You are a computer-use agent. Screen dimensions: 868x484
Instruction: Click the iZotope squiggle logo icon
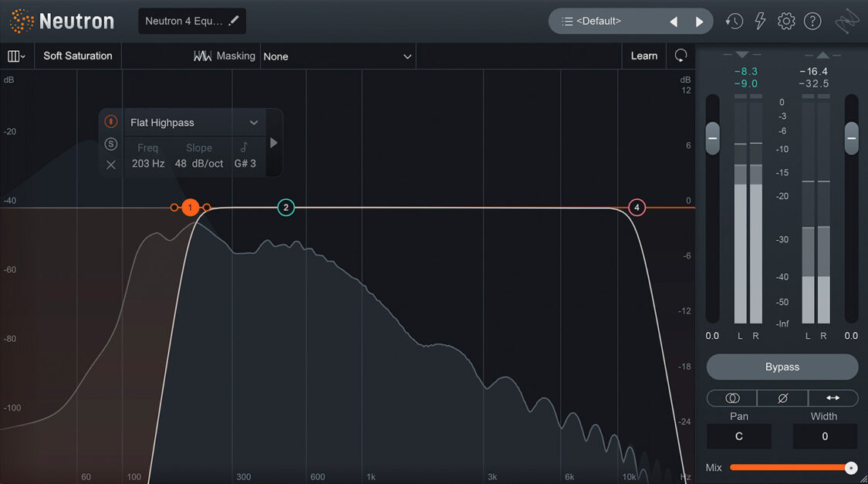pos(847,21)
